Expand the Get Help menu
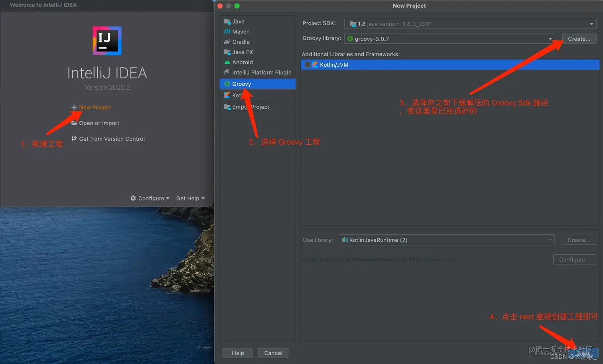 pos(190,198)
